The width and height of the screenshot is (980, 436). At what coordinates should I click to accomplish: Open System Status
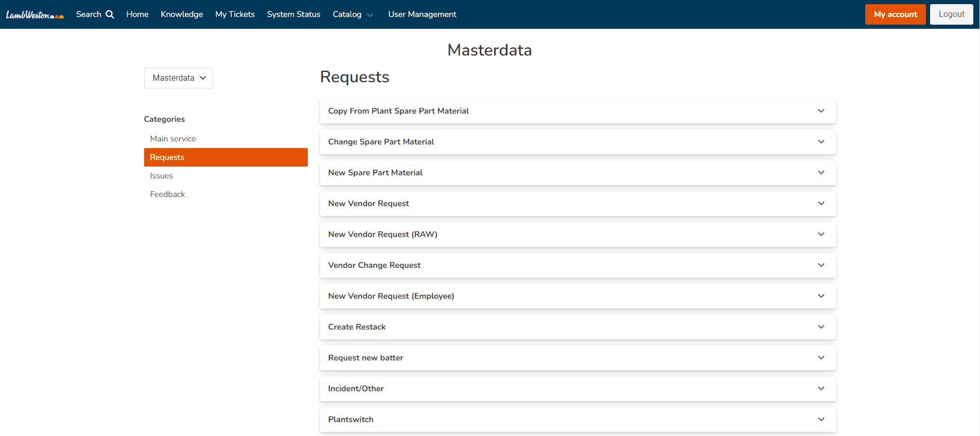coord(293,14)
